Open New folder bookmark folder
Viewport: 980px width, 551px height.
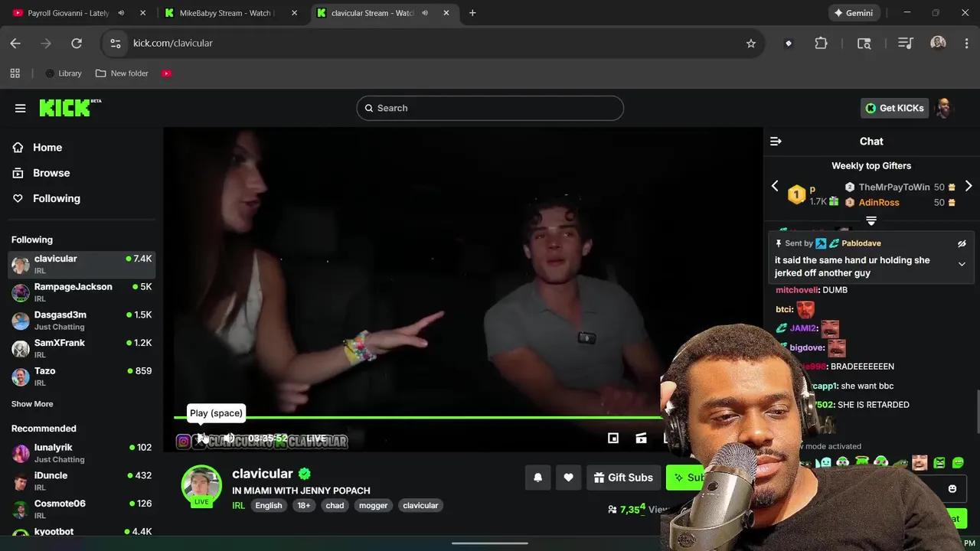[122, 73]
